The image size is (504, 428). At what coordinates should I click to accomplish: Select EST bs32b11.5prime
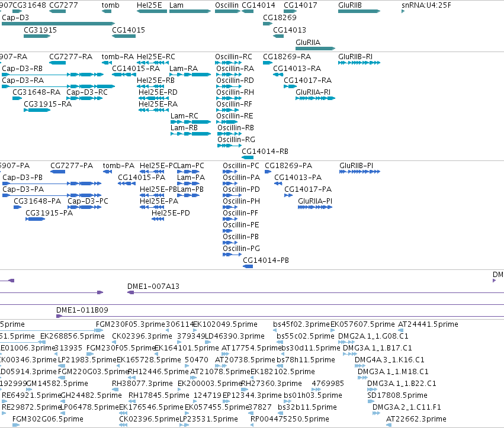point(307,407)
